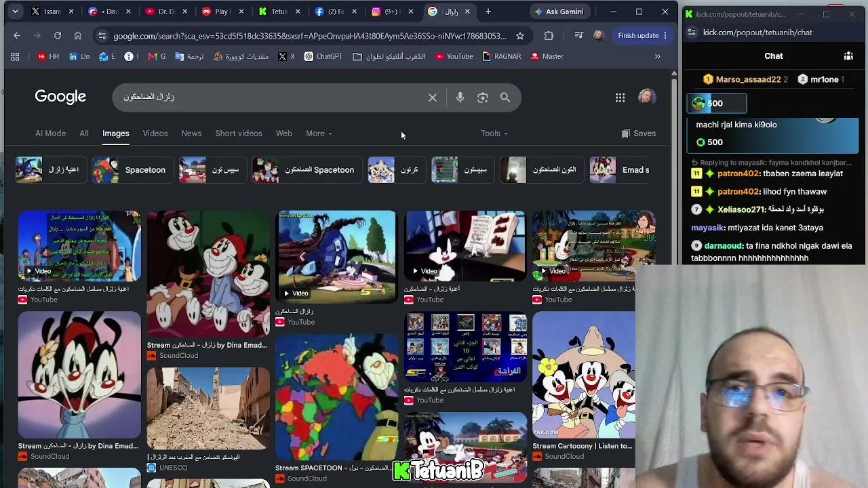Switch to the Videos results tab

pos(155,134)
